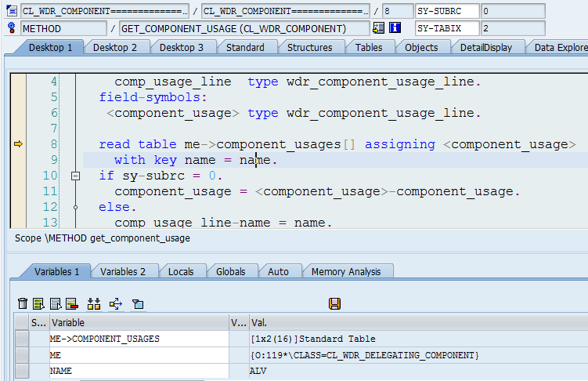Click the V... column header

[x=239, y=322]
